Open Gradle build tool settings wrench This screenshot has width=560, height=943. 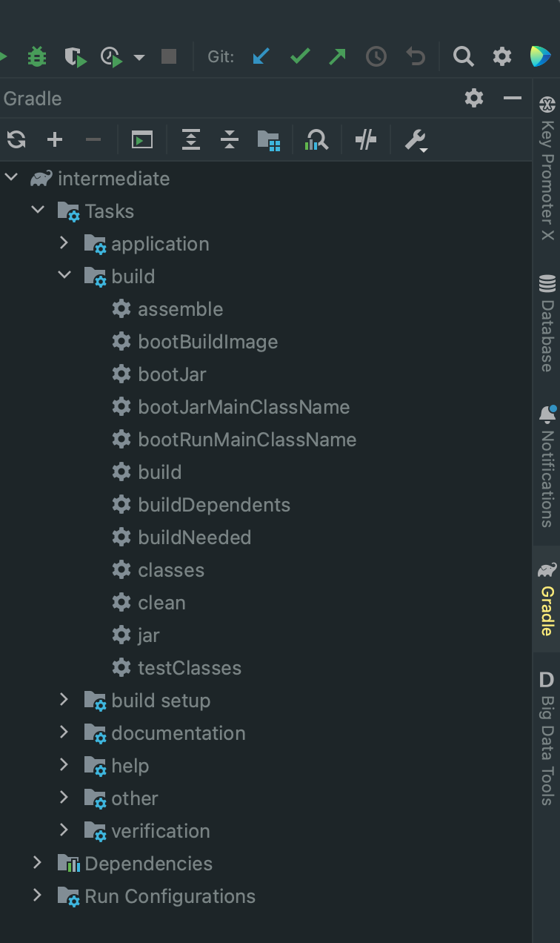point(416,140)
